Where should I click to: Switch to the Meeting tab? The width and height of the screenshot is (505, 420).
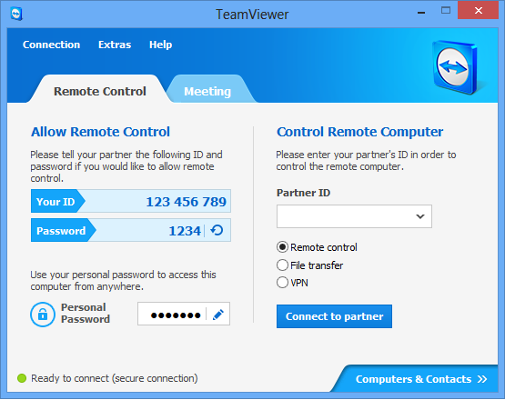click(x=207, y=92)
